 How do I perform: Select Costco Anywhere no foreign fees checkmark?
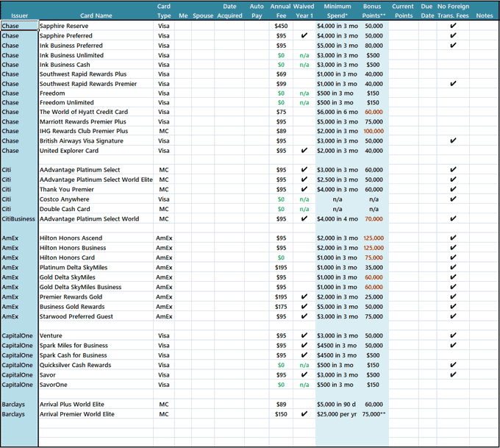pyautogui.click(x=453, y=199)
